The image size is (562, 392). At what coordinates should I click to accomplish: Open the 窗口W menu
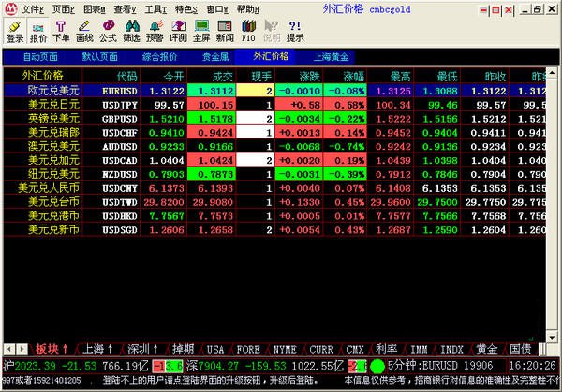(x=217, y=9)
